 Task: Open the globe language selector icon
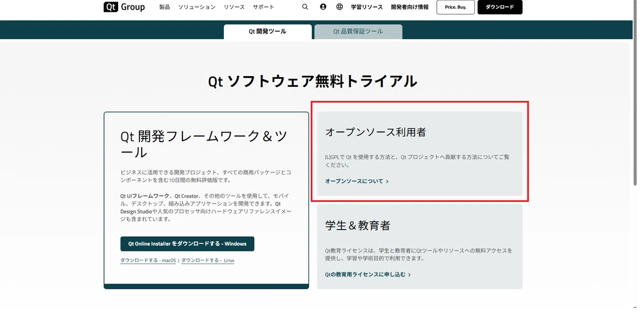tap(340, 7)
